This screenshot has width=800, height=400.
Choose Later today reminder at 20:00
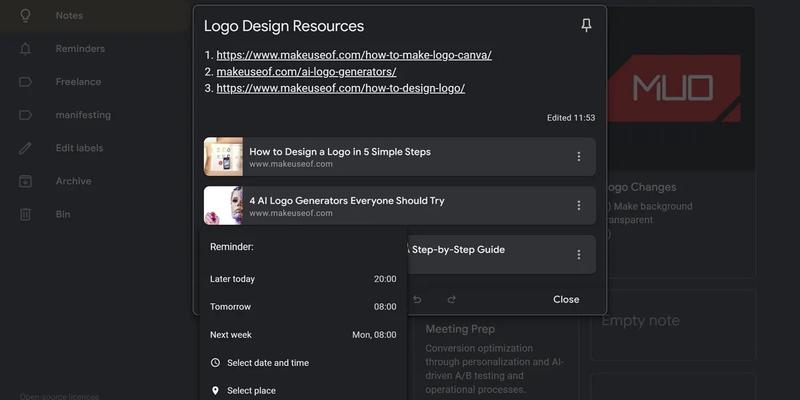302,279
